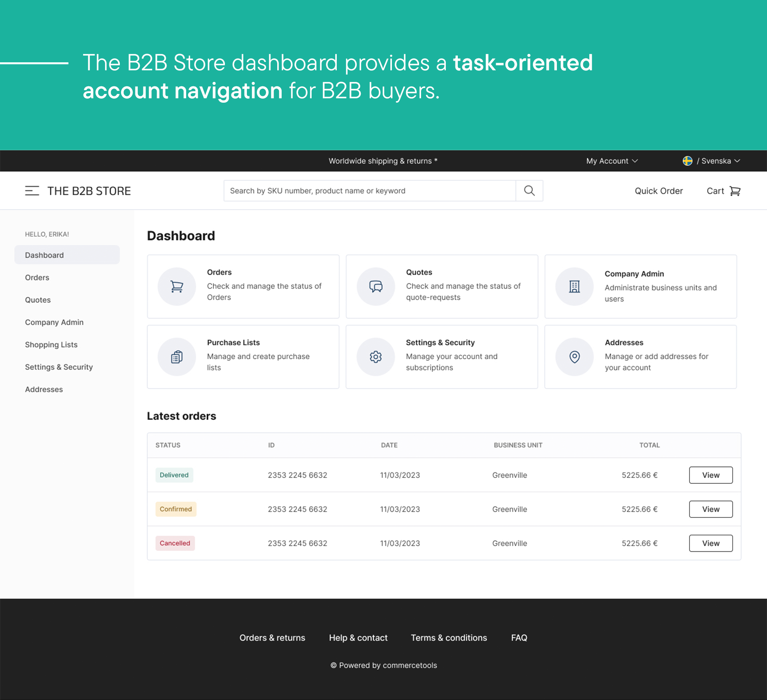Click the FAQ footer link
This screenshot has width=767, height=700.
519,638
